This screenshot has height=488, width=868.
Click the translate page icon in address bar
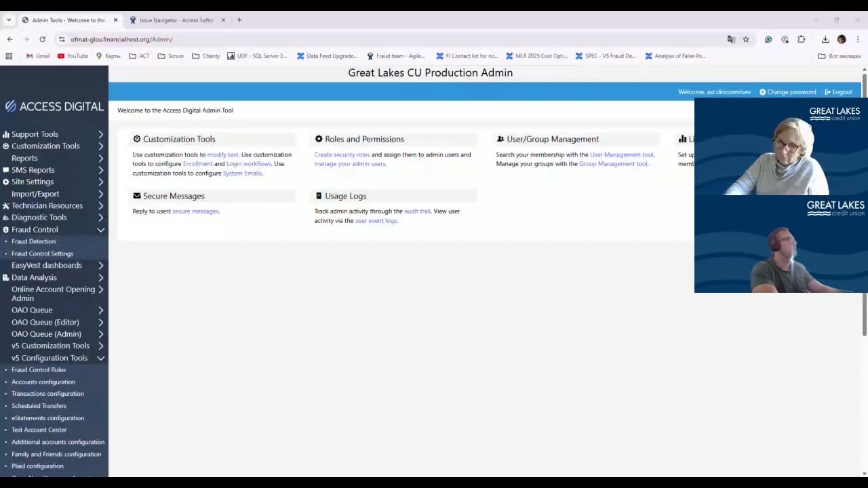click(731, 39)
